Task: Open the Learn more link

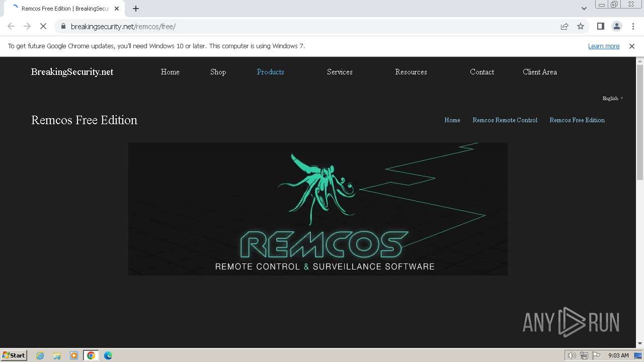Action: click(x=604, y=46)
